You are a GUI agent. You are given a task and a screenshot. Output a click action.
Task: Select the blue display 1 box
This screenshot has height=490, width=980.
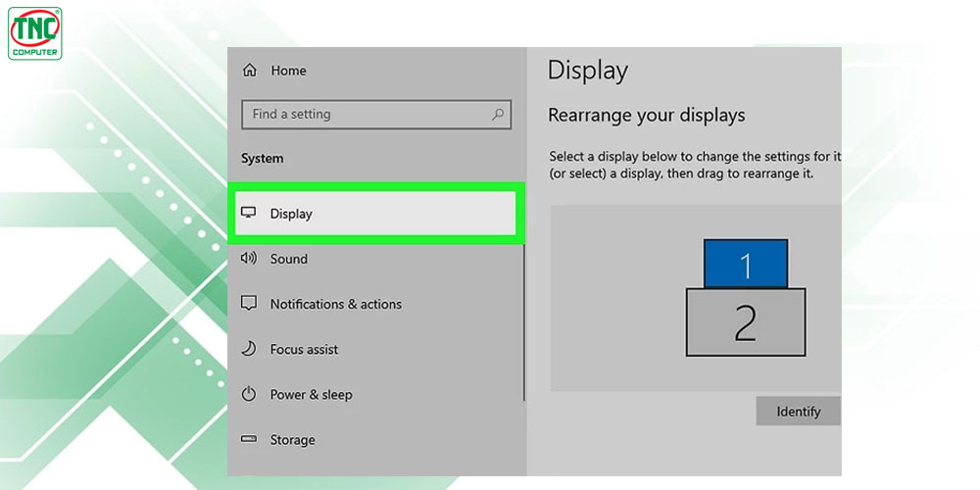pos(746,263)
